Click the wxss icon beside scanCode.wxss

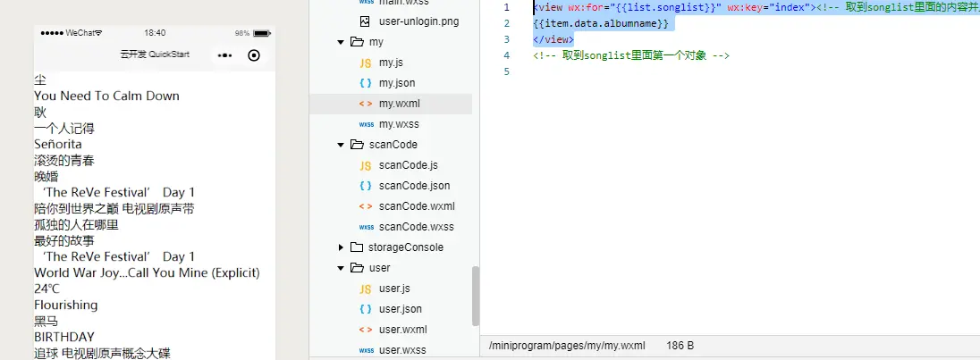coord(367,227)
